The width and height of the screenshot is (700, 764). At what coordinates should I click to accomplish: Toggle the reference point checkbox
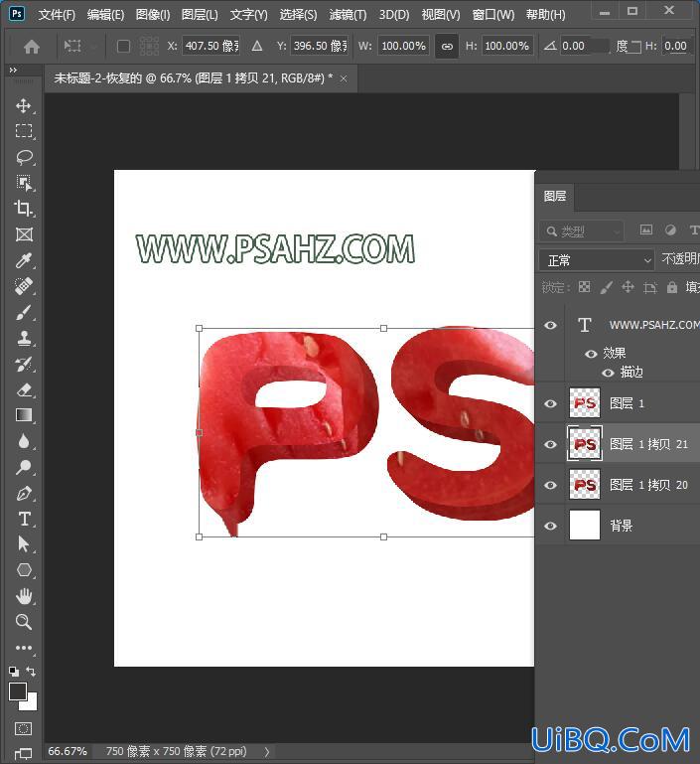pyautogui.click(x=124, y=47)
